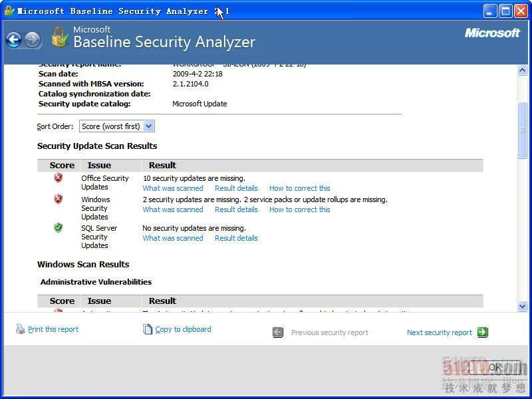Open How to correct this for Windows updates
The width and height of the screenshot is (532, 399).
(300, 209)
